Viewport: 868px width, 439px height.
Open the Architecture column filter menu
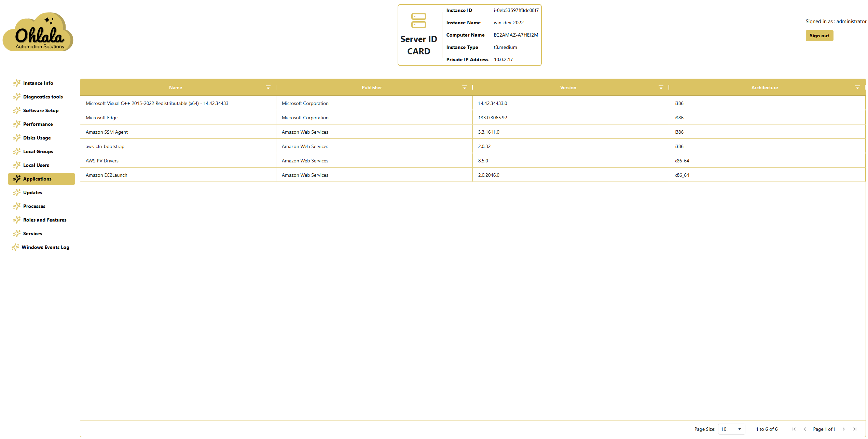(857, 87)
